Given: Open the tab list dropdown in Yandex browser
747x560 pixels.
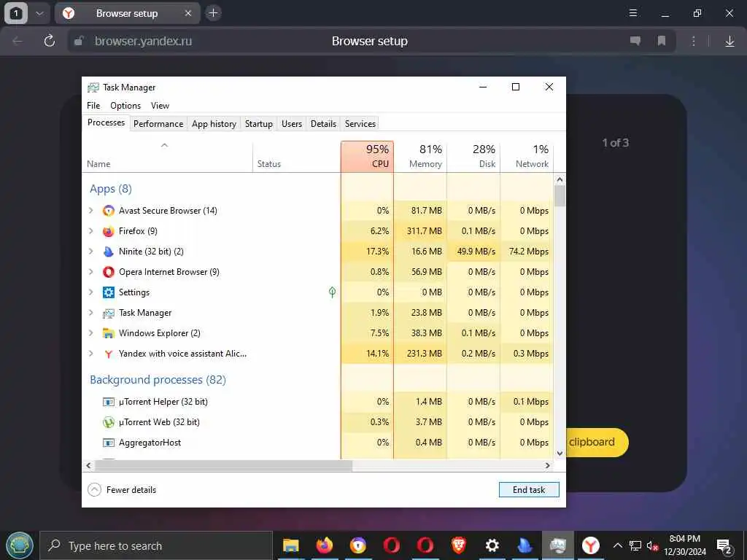Looking at the screenshot, I should pyautogui.click(x=39, y=13).
